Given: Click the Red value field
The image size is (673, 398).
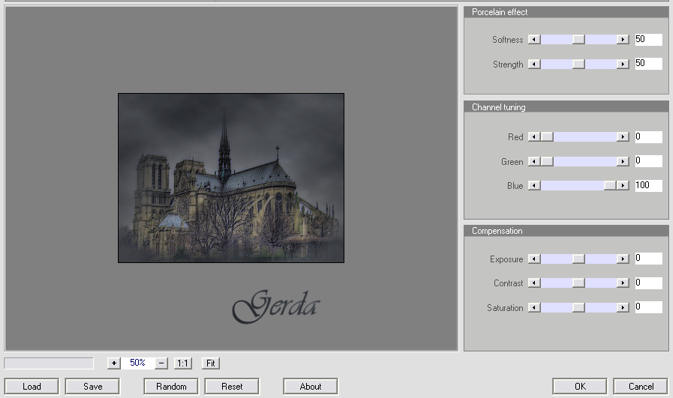Looking at the screenshot, I should tap(648, 137).
